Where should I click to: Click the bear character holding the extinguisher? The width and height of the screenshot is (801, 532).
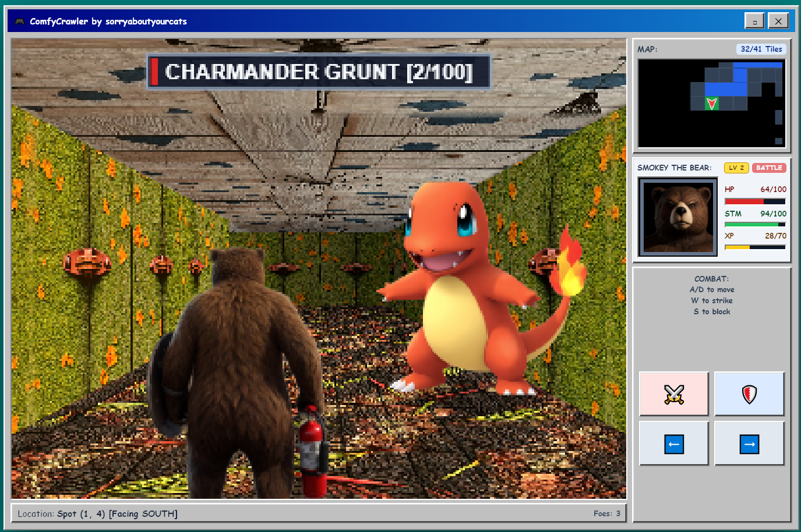point(238,373)
